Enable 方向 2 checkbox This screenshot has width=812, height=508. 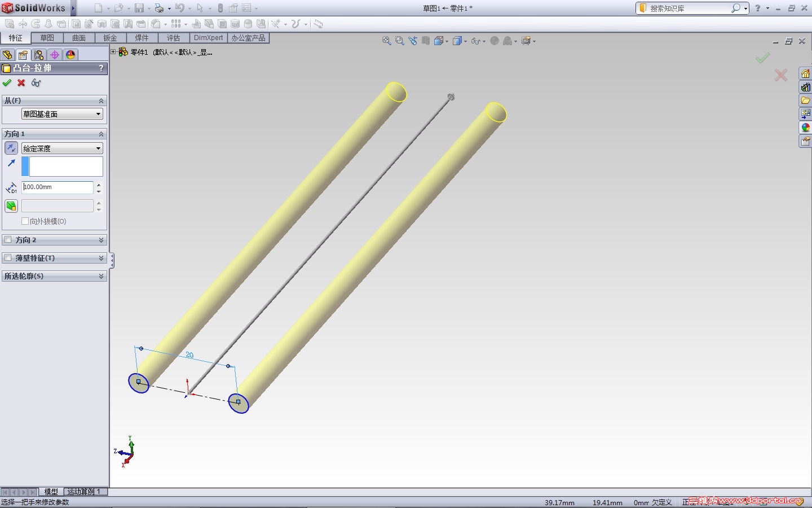8,240
